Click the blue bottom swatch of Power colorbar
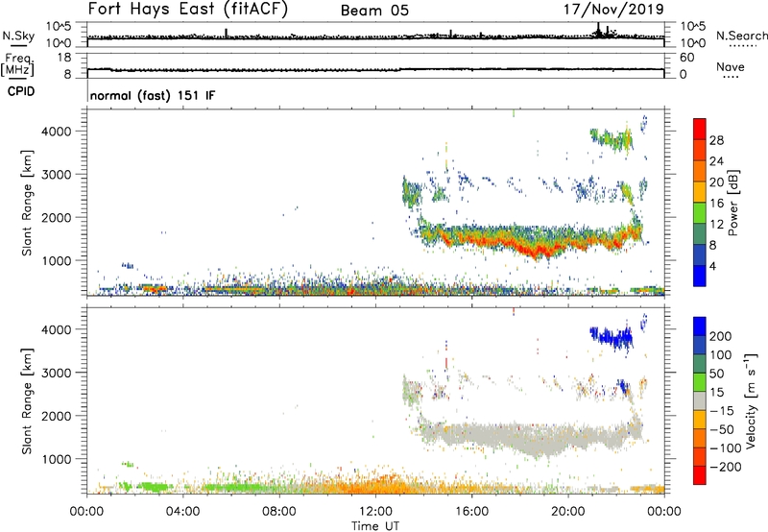Image resolution: width=768 pixels, height=532 pixels. pyautogui.click(x=700, y=276)
